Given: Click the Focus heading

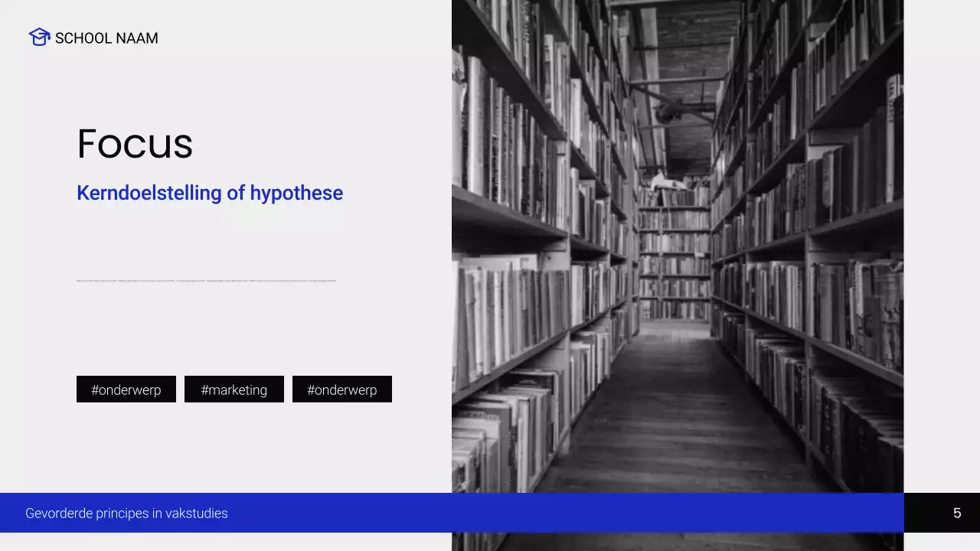Looking at the screenshot, I should [x=135, y=144].
